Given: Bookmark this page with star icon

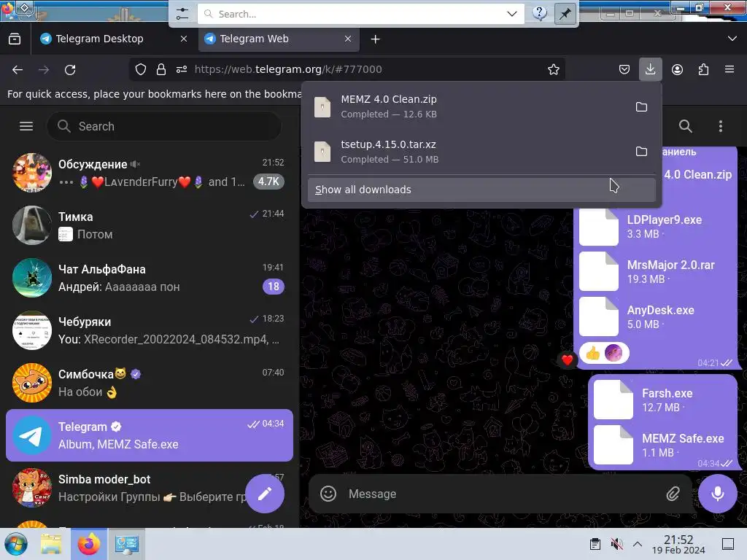Looking at the screenshot, I should 554,69.
